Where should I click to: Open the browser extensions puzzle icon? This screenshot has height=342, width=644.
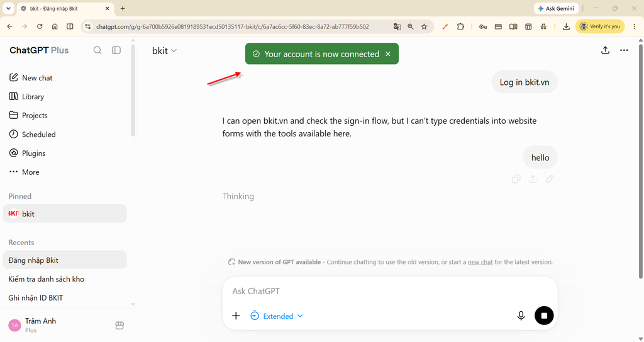pyautogui.click(x=460, y=26)
